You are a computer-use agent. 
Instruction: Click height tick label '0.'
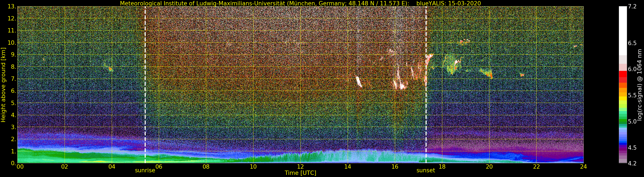tap(14, 163)
